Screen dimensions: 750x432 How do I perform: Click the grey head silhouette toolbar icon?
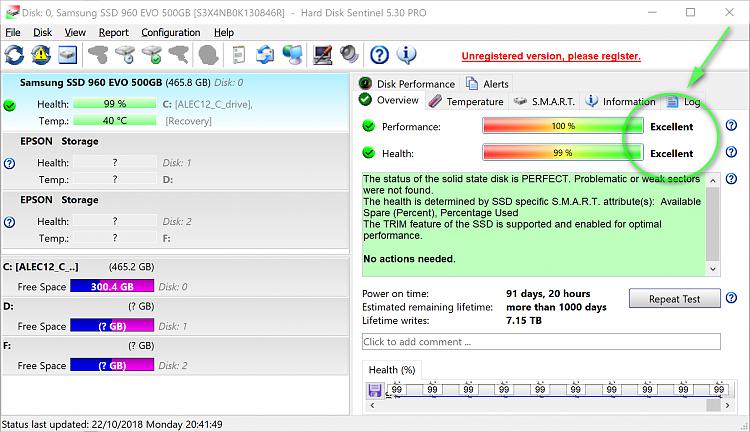click(209, 55)
